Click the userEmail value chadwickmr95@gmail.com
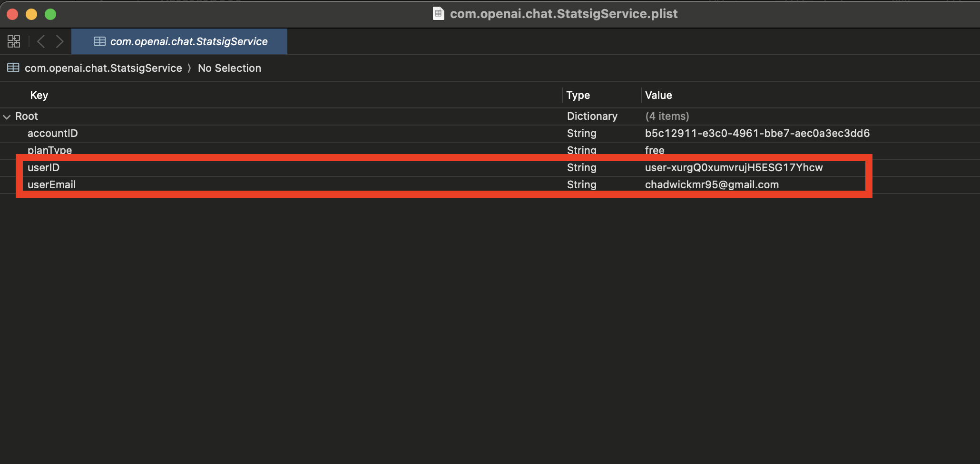The image size is (980, 464). 712,184
